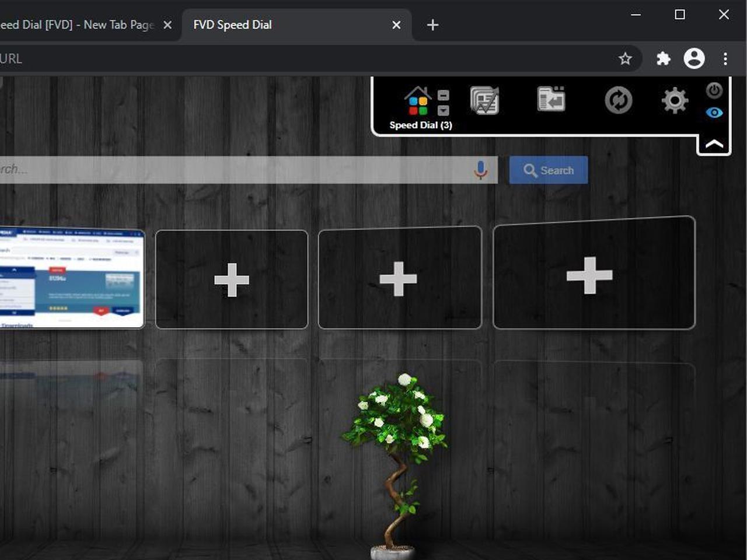The width and height of the screenshot is (747, 560).
Task: Open a new browser tab
Action: point(432,25)
